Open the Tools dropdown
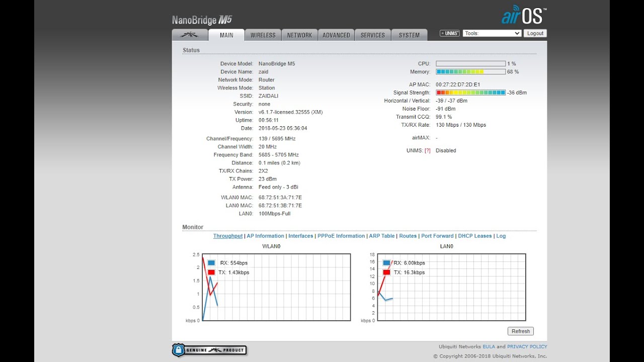This screenshot has width=644, height=362. coord(492,33)
